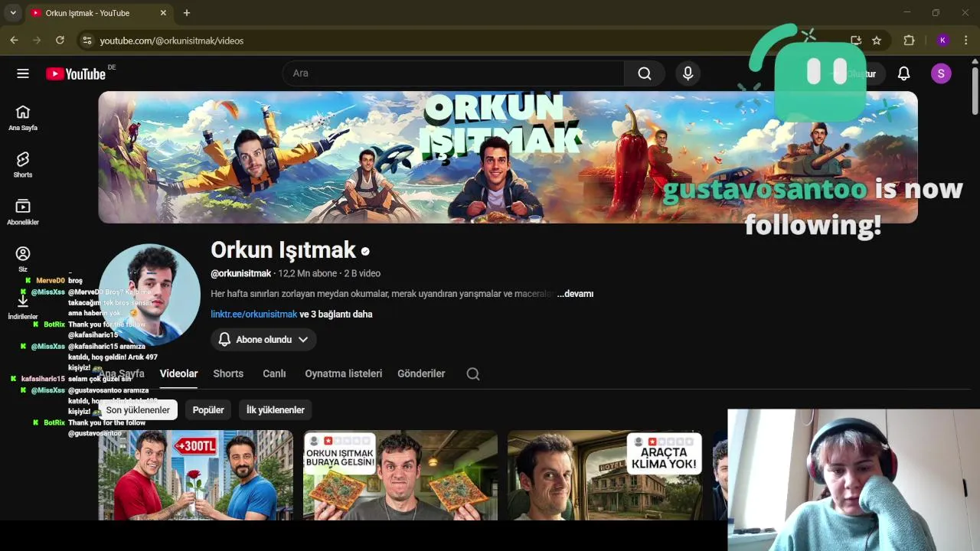The image size is (980, 551).
Task: Open the YouTube guide hamburger menu
Action: (23, 73)
